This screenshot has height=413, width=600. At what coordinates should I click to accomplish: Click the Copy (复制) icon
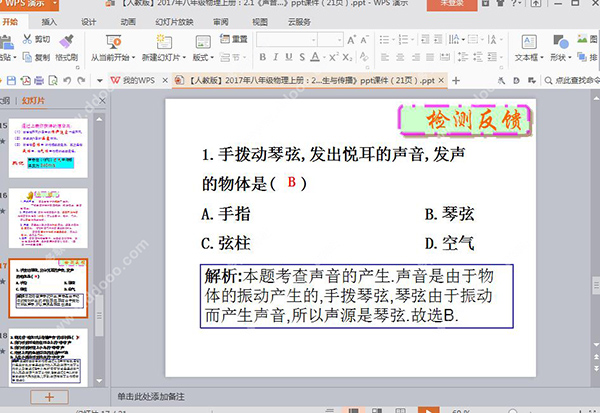tap(28, 57)
